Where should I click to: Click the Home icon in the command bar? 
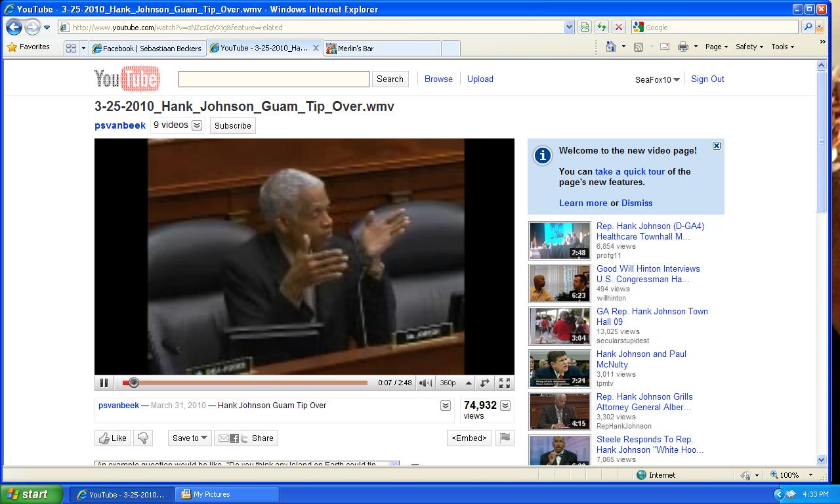point(611,47)
